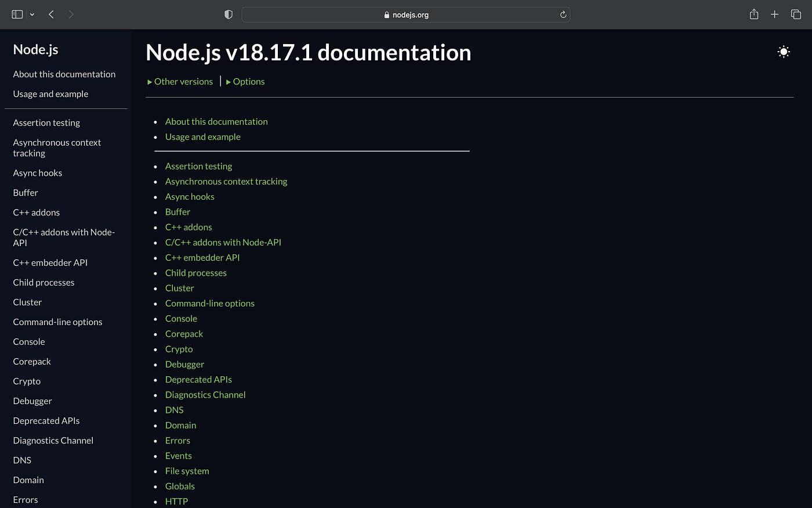The width and height of the screenshot is (812, 508).
Task: Click the nodejs.org address bar
Action: tap(406, 15)
